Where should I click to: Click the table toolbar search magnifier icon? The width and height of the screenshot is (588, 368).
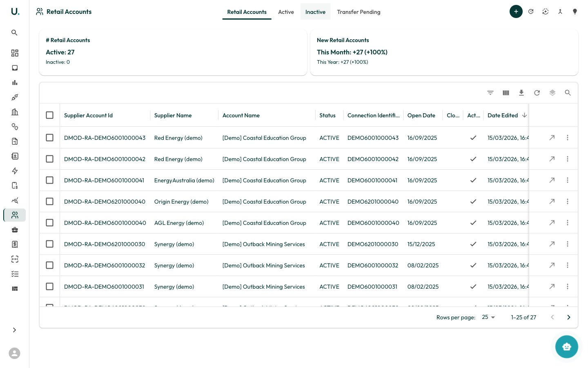coord(568,93)
